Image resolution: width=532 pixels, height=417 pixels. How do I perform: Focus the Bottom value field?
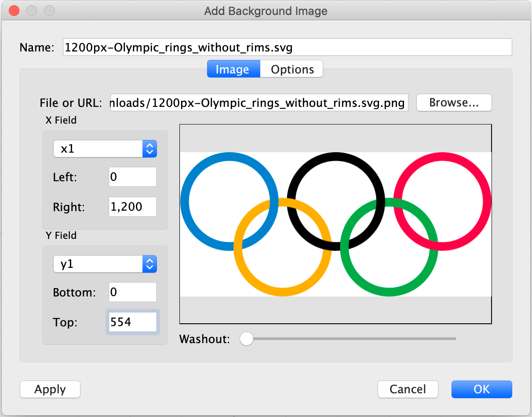point(133,292)
